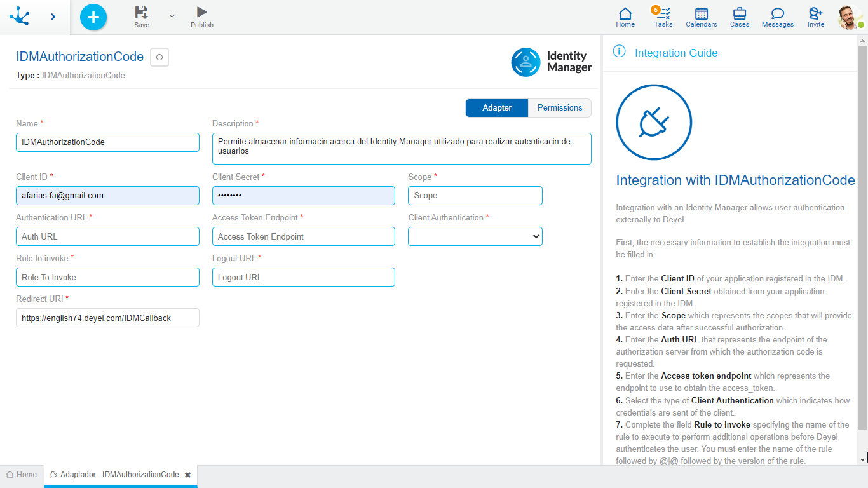Expand the Save options dropdown arrow
868x488 pixels.
tap(172, 16)
